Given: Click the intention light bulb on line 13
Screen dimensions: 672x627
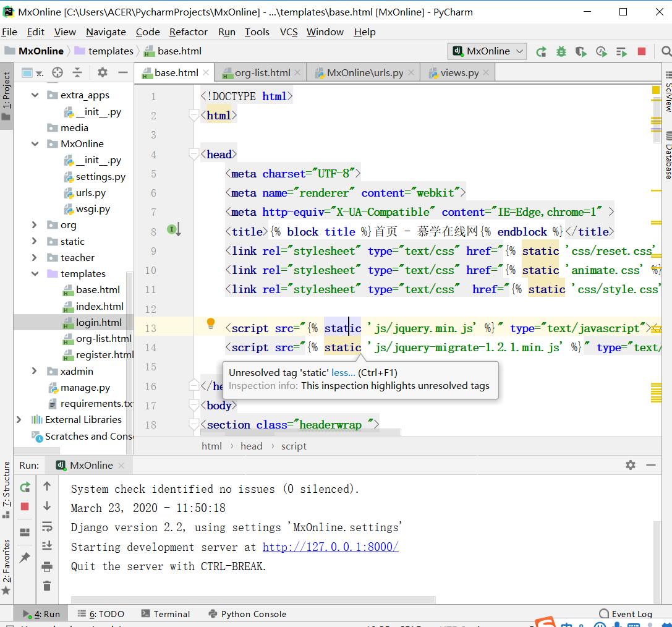Looking at the screenshot, I should [210, 323].
